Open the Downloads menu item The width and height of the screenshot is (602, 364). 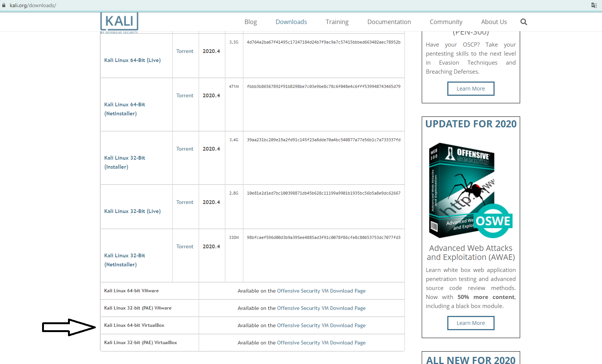pyautogui.click(x=291, y=22)
